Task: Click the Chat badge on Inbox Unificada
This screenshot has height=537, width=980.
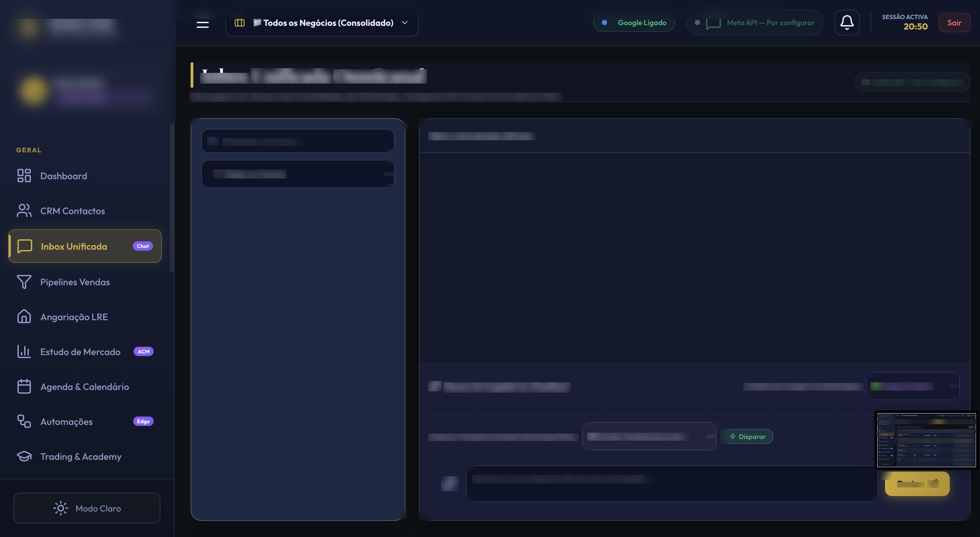Action: (143, 246)
